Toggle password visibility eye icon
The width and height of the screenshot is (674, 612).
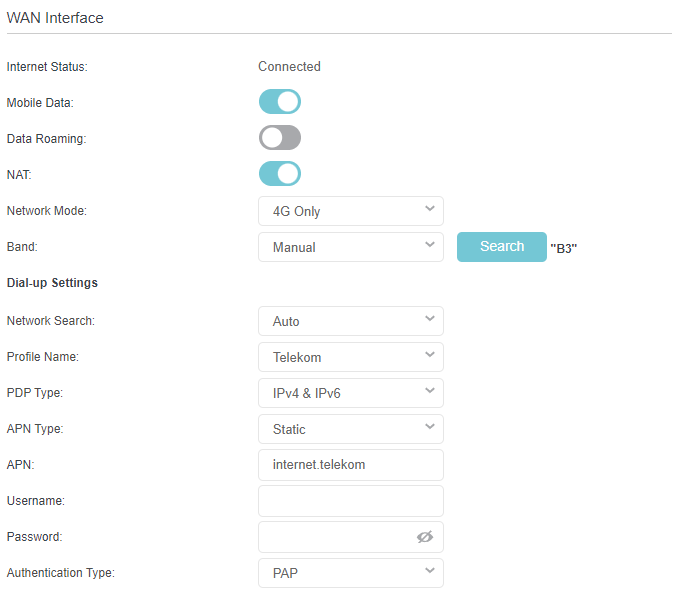click(425, 536)
